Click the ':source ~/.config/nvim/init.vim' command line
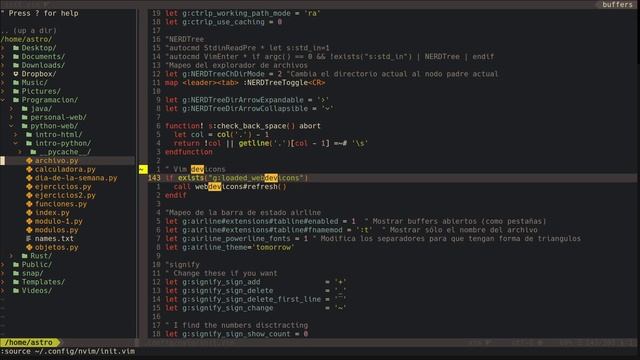 point(68,351)
